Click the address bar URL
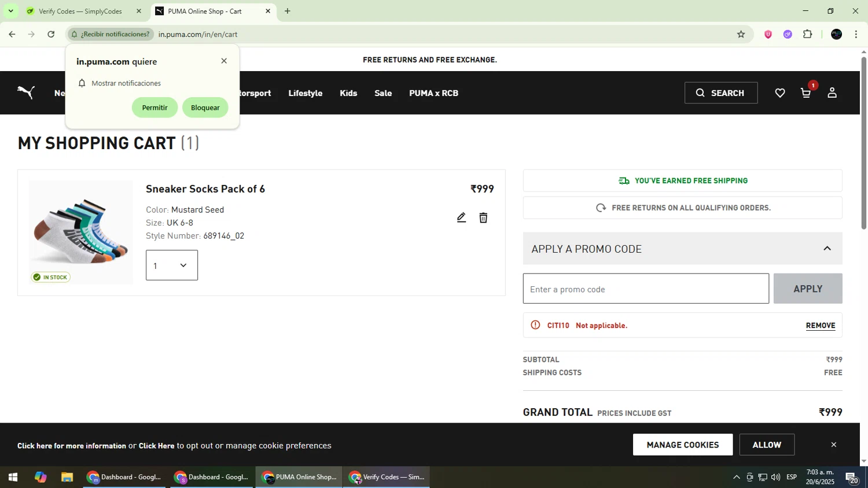Screen dimensions: 868x488 (198, 34)
